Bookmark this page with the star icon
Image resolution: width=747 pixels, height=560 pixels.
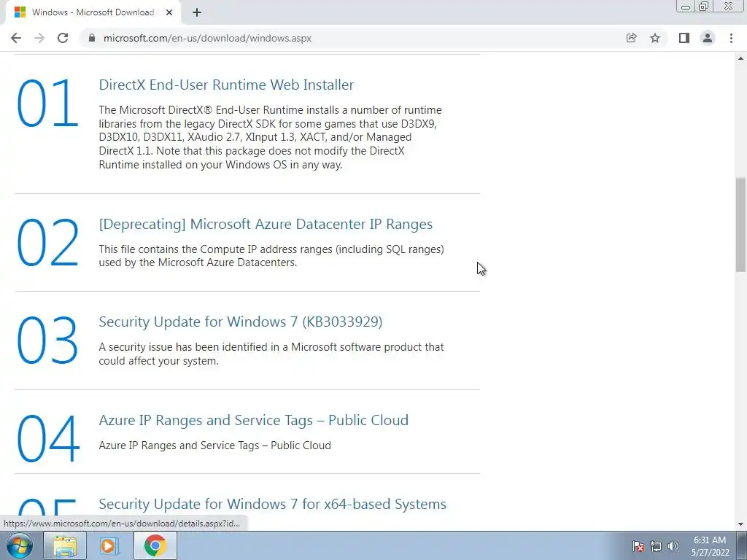[655, 38]
